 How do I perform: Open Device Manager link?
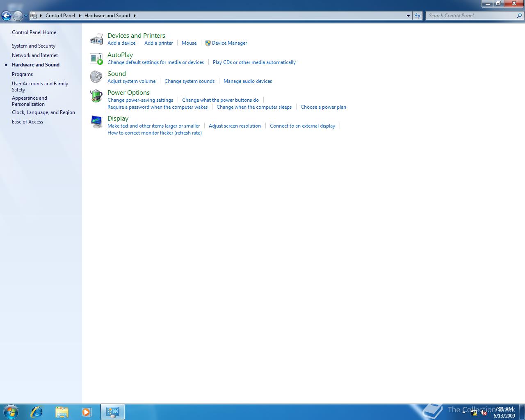tap(229, 43)
